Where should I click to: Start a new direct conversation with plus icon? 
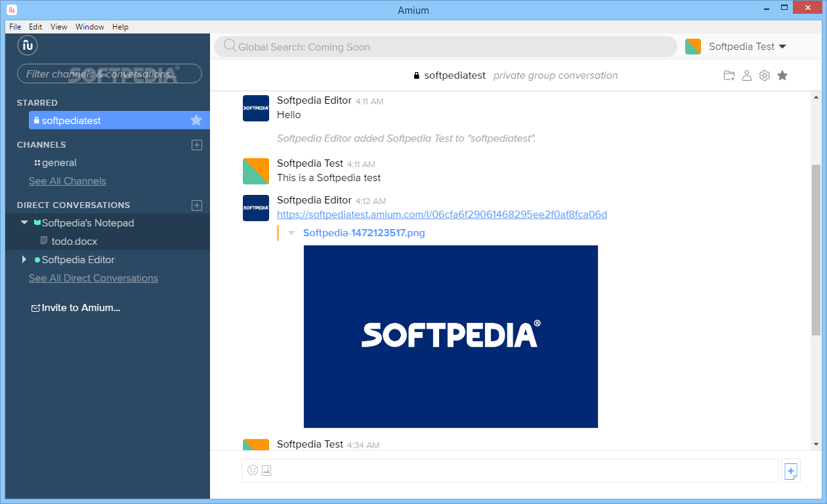click(196, 205)
